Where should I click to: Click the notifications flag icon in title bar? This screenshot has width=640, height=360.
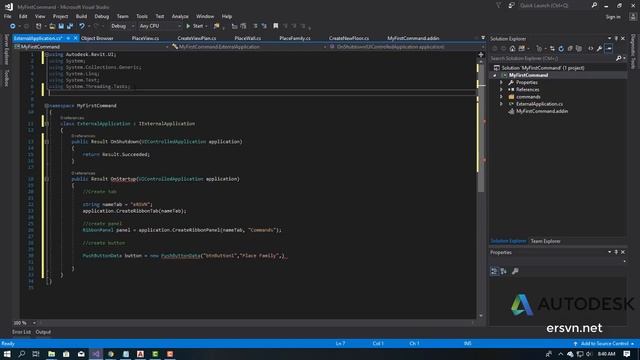tap(498, 5)
